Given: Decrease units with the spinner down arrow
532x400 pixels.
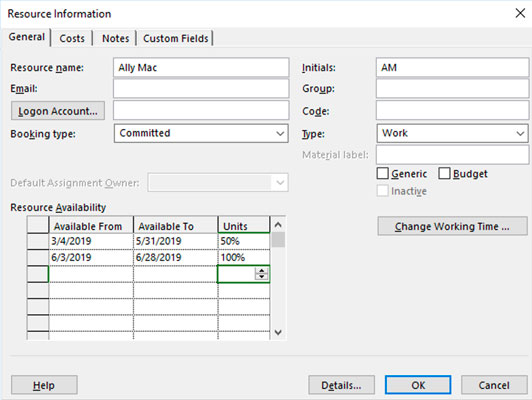Looking at the screenshot, I should [x=261, y=277].
